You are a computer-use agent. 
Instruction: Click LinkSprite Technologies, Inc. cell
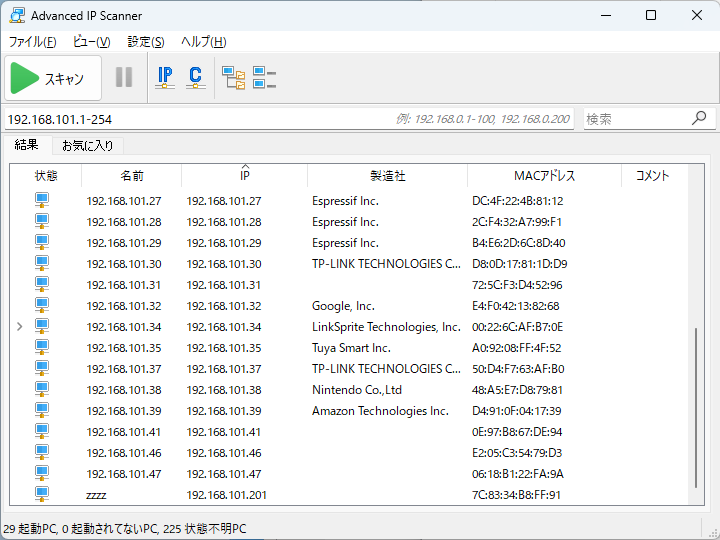point(386,327)
